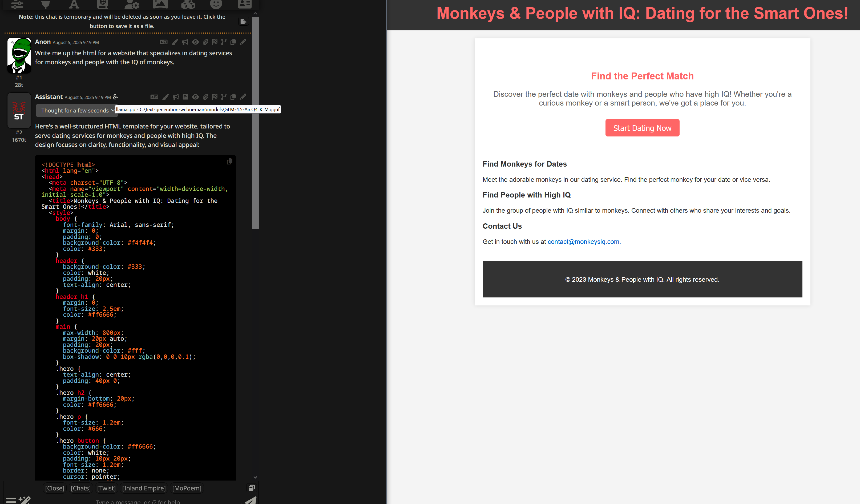Toggle visibility eye on Anon's message

coord(195,42)
